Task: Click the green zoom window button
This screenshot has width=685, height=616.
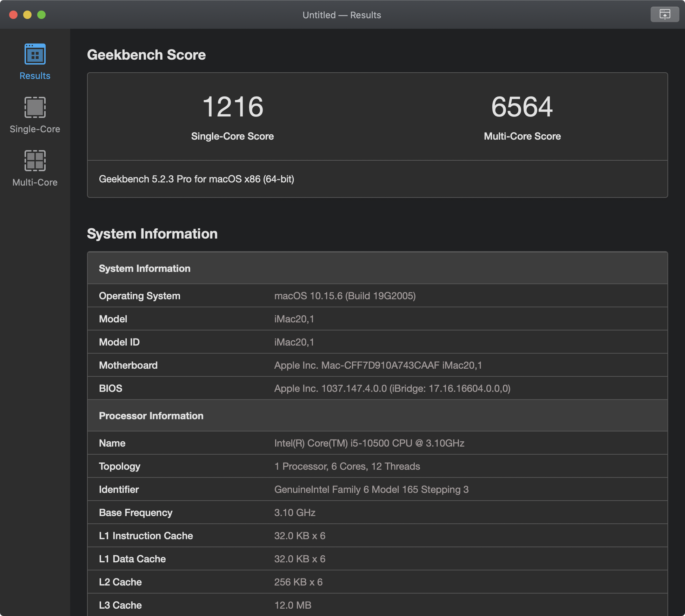Action: pos(41,15)
